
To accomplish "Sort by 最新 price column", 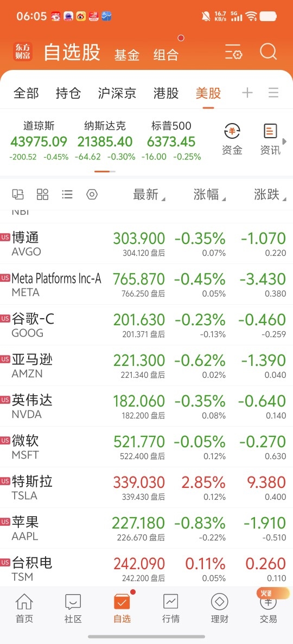I will pos(149,195).
